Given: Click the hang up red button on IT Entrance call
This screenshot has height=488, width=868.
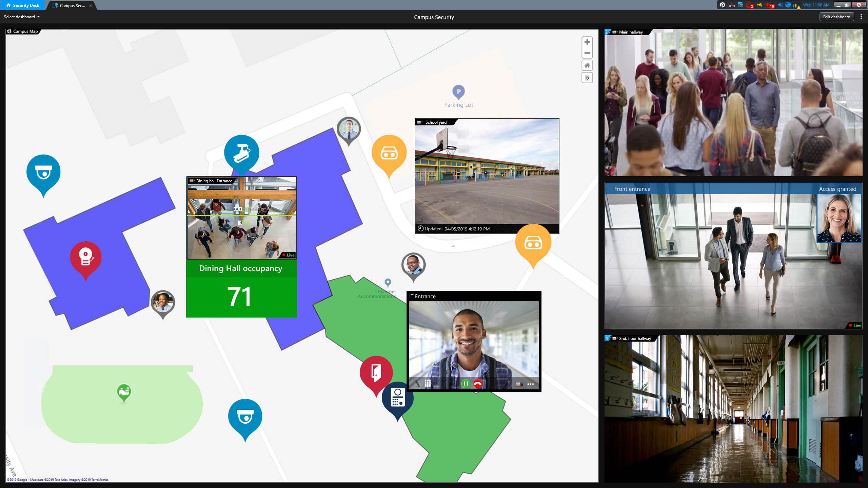Looking at the screenshot, I should [x=477, y=383].
